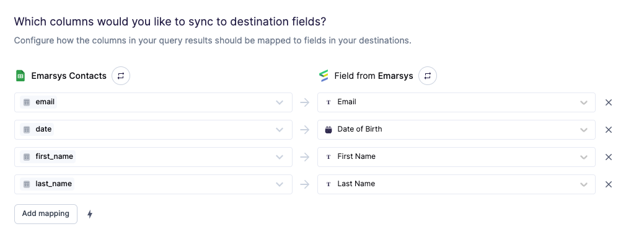The height and width of the screenshot is (252, 644).
Task: Open the Email destination field dropdown
Action: [456, 102]
